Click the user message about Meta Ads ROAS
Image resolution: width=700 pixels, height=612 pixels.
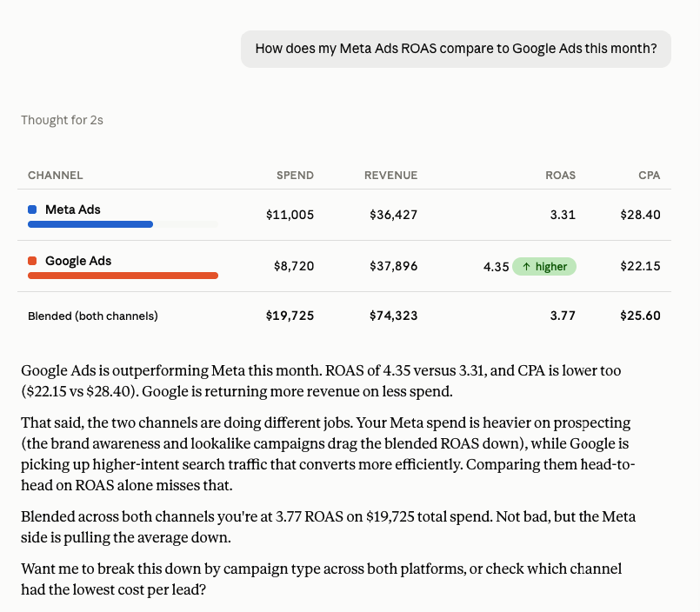pos(456,49)
